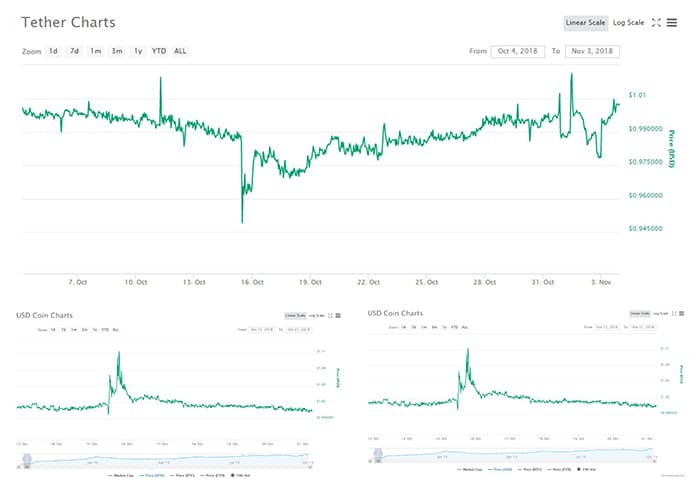Click the To date field Nov 3, 2018

[x=592, y=51]
